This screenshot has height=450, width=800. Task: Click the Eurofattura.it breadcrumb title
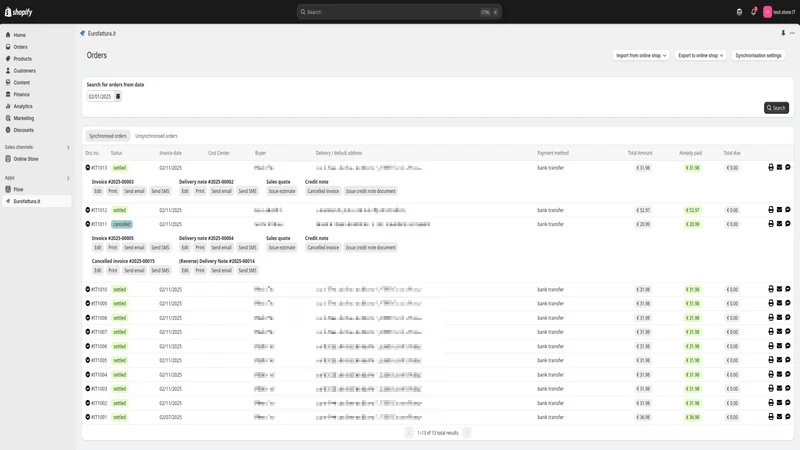click(102, 34)
